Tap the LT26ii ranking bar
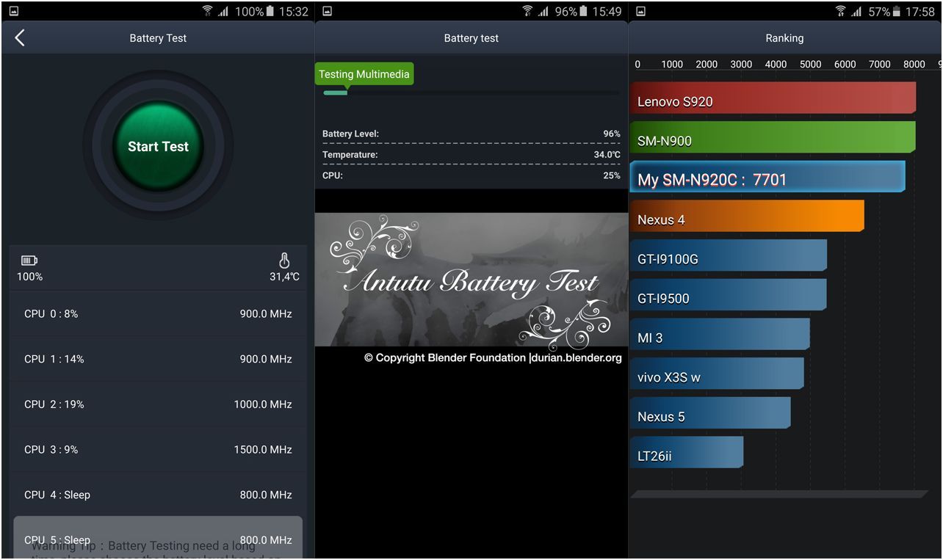The width and height of the screenshot is (943, 560). pyautogui.click(x=686, y=454)
